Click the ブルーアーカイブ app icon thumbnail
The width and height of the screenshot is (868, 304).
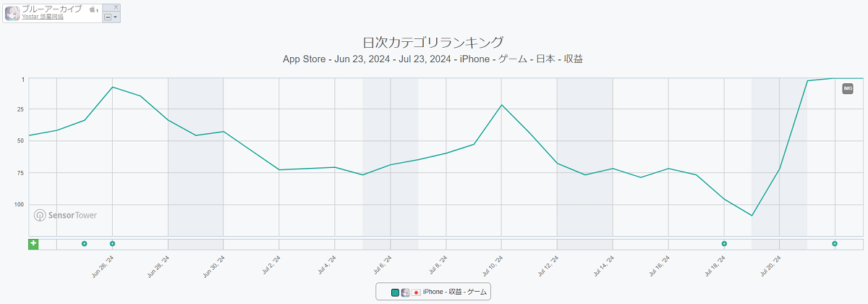point(12,13)
